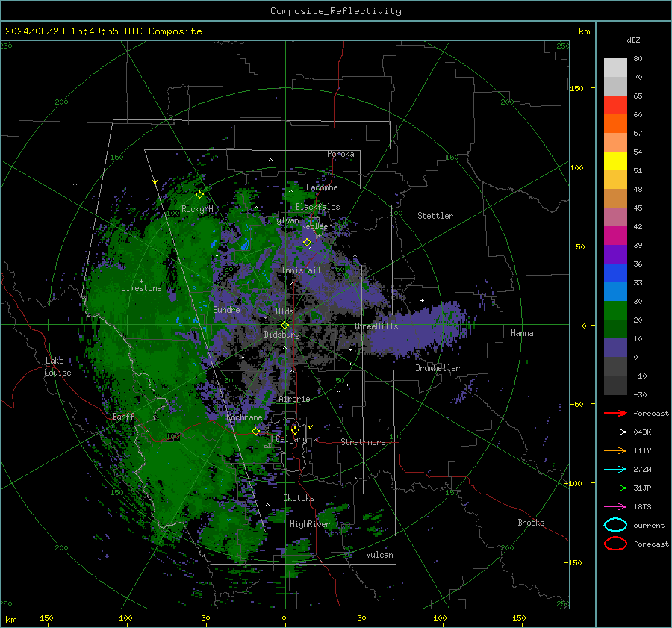This screenshot has width=672, height=628.
Task: Click the HighRiver city label
Action: coord(310,524)
